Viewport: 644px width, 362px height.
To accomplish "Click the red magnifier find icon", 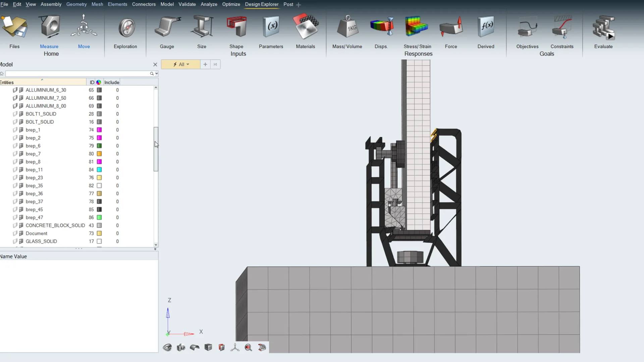I will (x=249, y=348).
